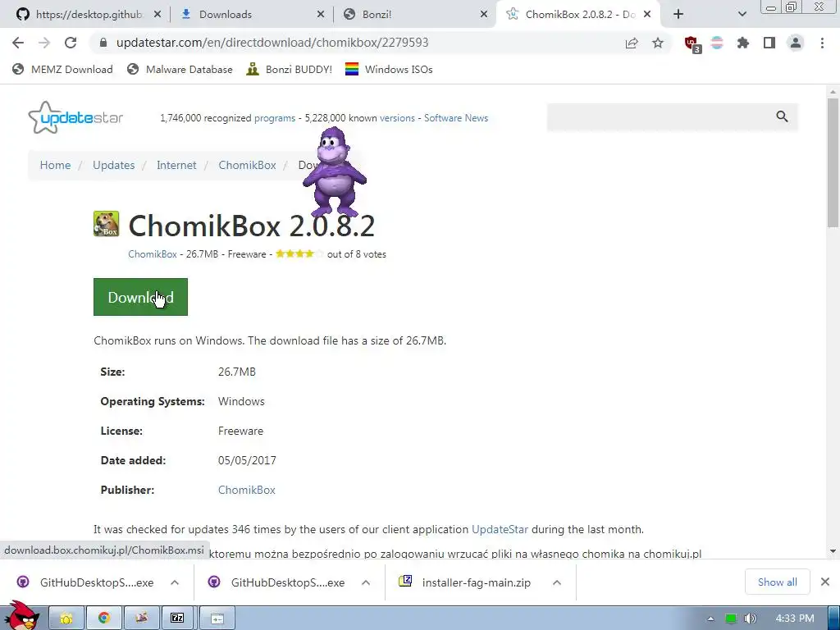This screenshot has width=840, height=630.
Task: Click the purple Bonzi Buddy gorilla
Action: [x=335, y=171]
